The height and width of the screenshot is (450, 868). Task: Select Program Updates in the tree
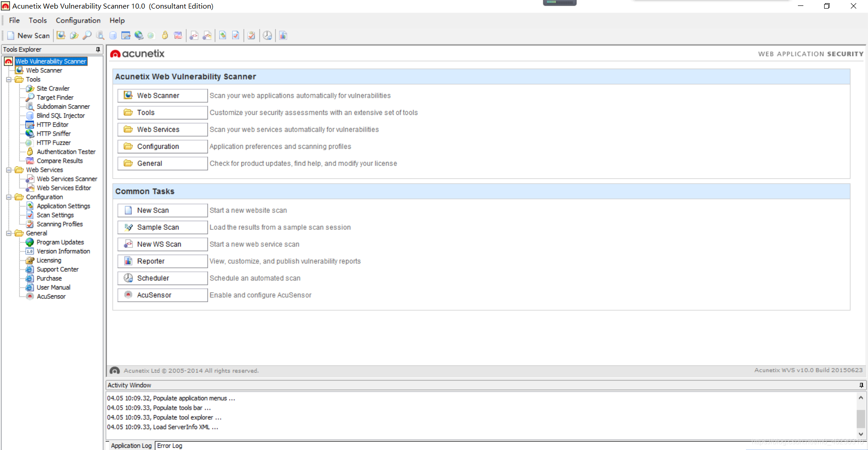60,242
